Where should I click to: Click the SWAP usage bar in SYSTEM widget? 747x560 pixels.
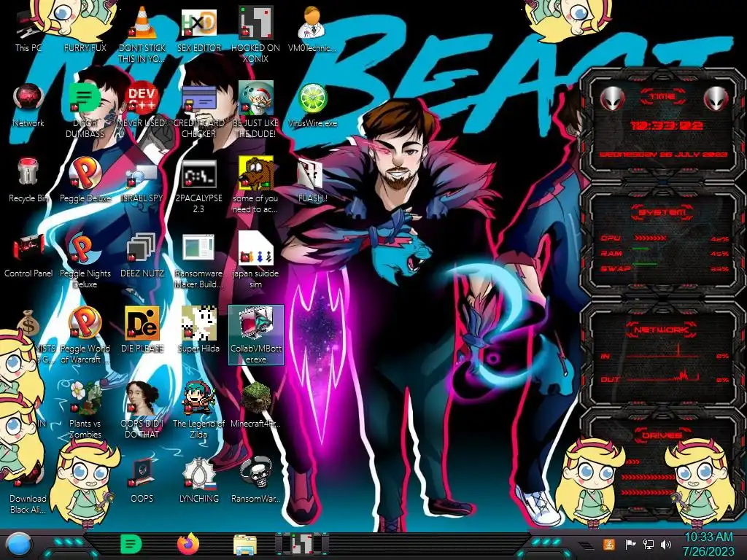(645, 263)
